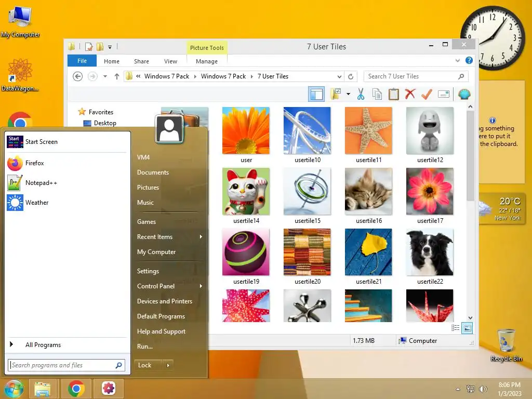Image resolution: width=532 pixels, height=399 pixels.
Task: Click the volume speaker icon in the tray
Action: (x=483, y=389)
